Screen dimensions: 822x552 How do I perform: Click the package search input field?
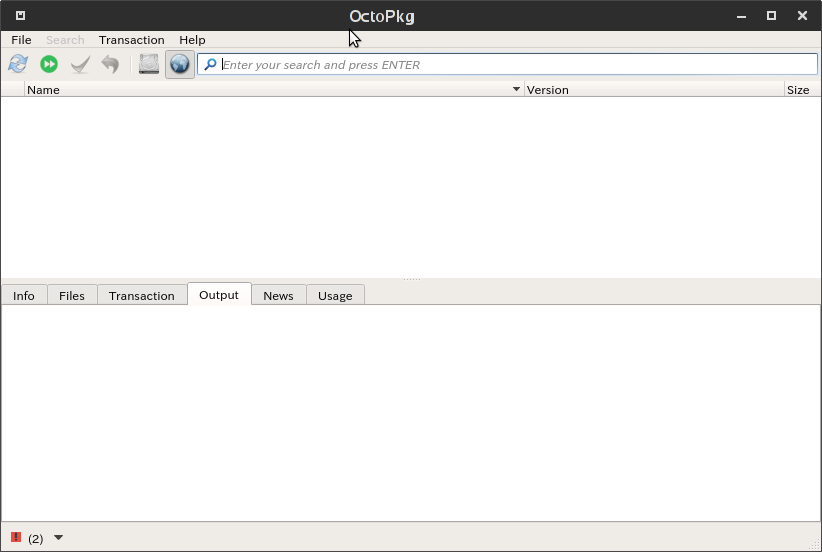[x=507, y=64]
